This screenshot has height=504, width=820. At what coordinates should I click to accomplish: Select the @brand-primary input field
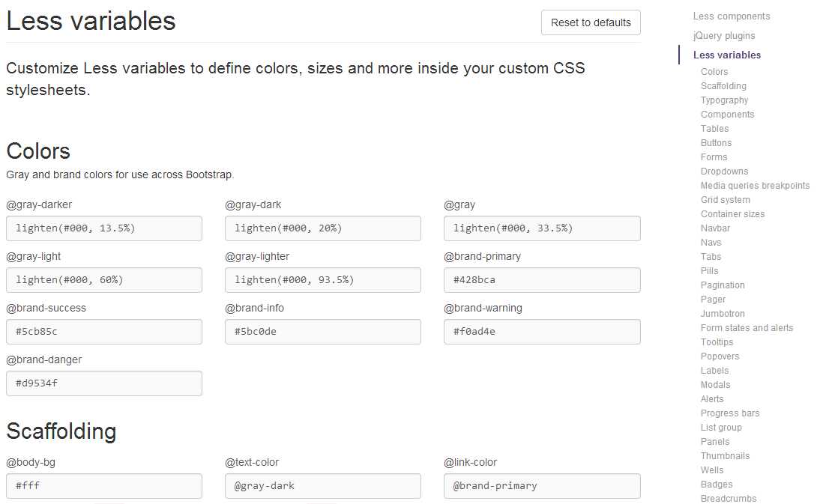541,279
